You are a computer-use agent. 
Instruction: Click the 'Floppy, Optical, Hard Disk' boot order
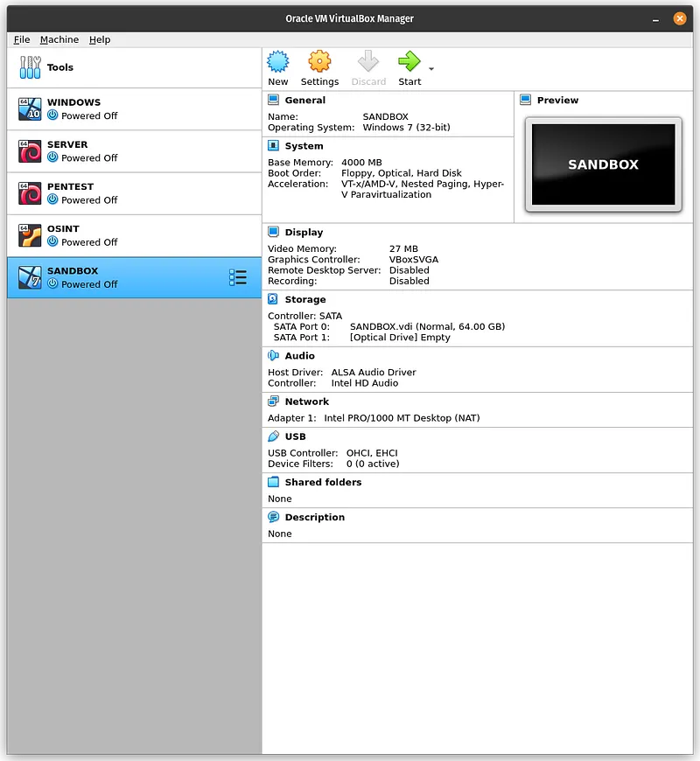point(402,173)
